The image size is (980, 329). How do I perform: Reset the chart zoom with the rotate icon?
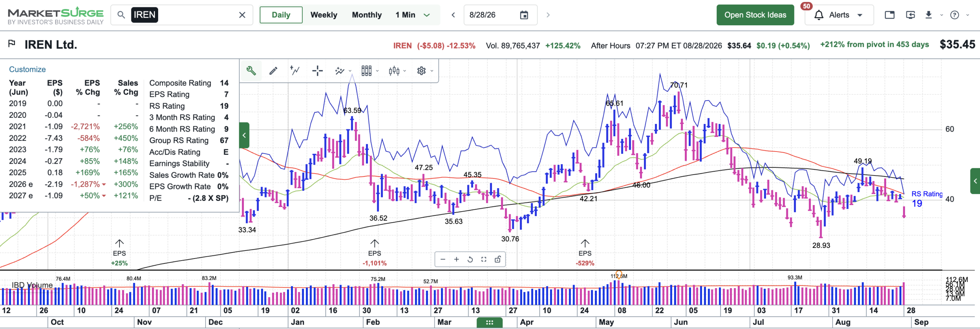tap(470, 259)
